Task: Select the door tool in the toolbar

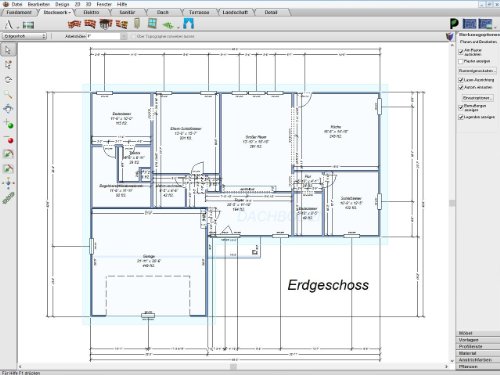Action: pyautogui.click(x=137, y=24)
